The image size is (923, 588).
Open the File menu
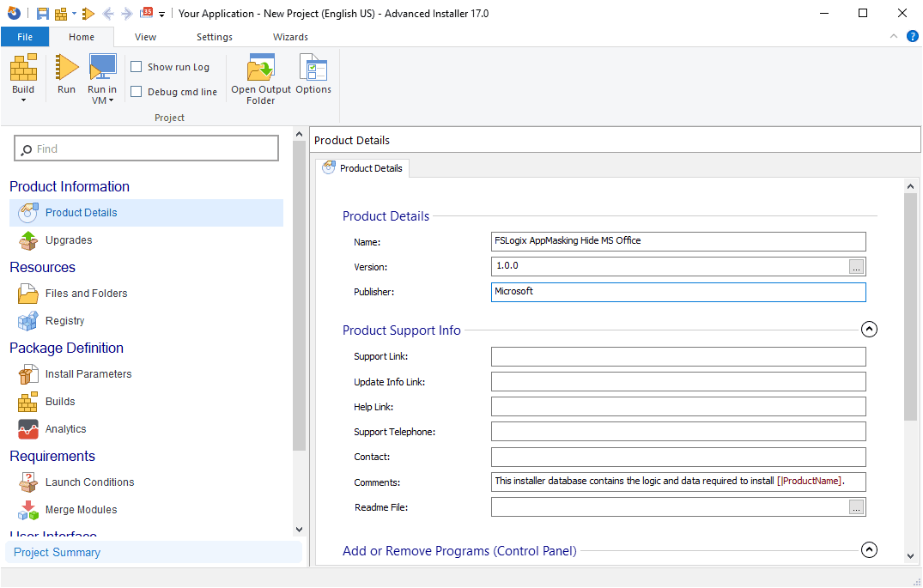point(25,37)
